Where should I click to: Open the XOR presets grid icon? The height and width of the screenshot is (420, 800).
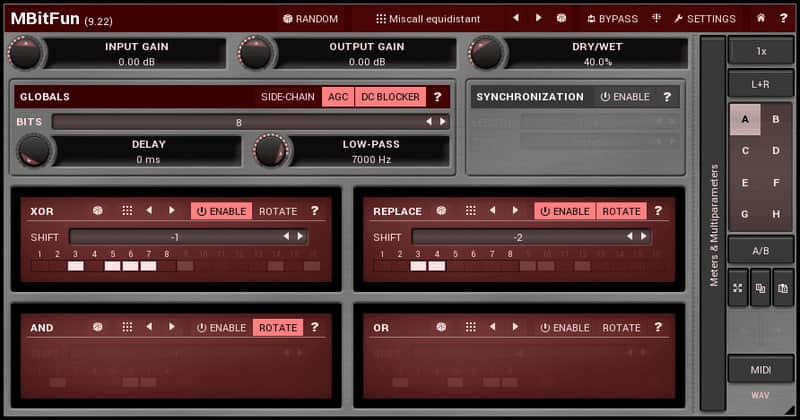pos(127,211)
